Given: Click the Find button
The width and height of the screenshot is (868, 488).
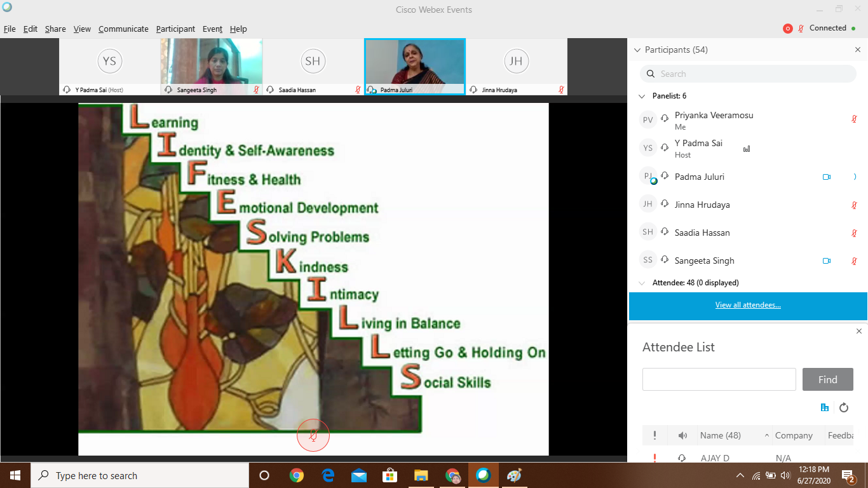Looking at the screenshot, I should [827, 379].
